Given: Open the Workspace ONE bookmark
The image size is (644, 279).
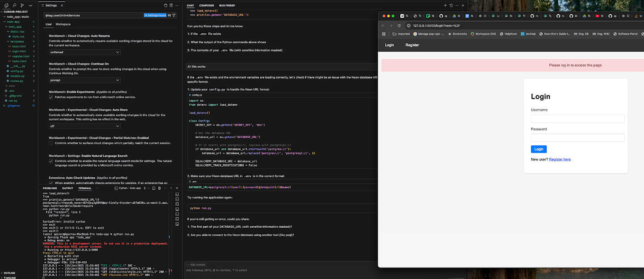Looking at the screenshot, I should coord(483,34).
